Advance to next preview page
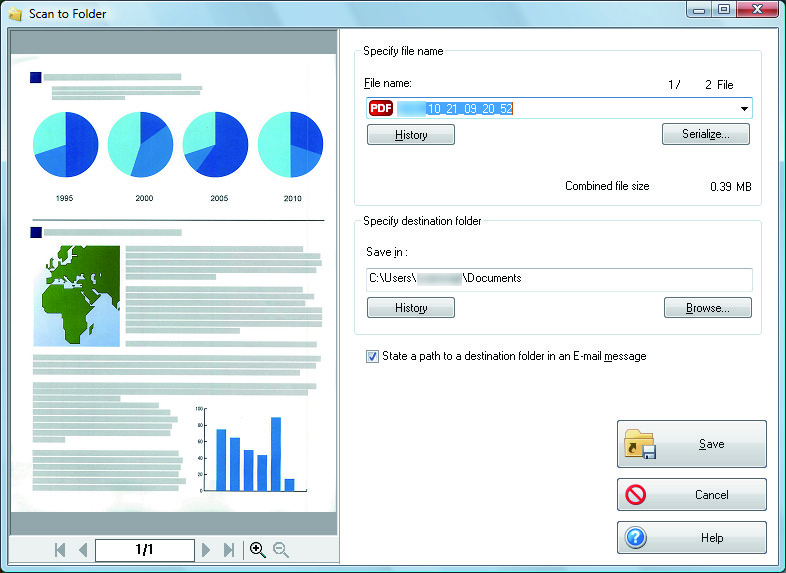 click(x=206, y=550)
